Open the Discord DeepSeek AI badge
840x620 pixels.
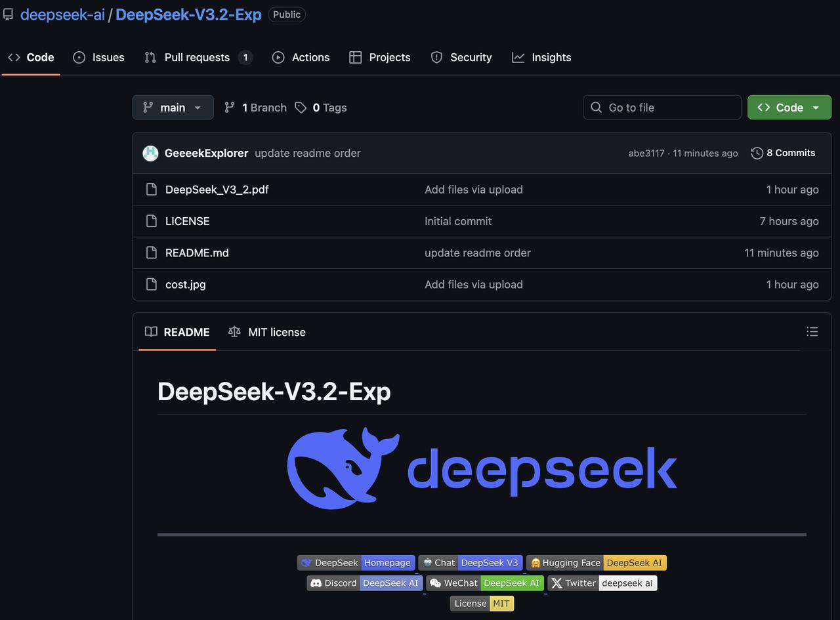coord(365,583)
